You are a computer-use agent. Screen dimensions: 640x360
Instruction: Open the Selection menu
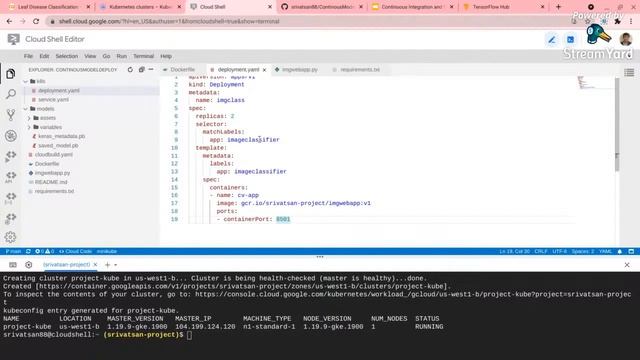coord(67,56)
